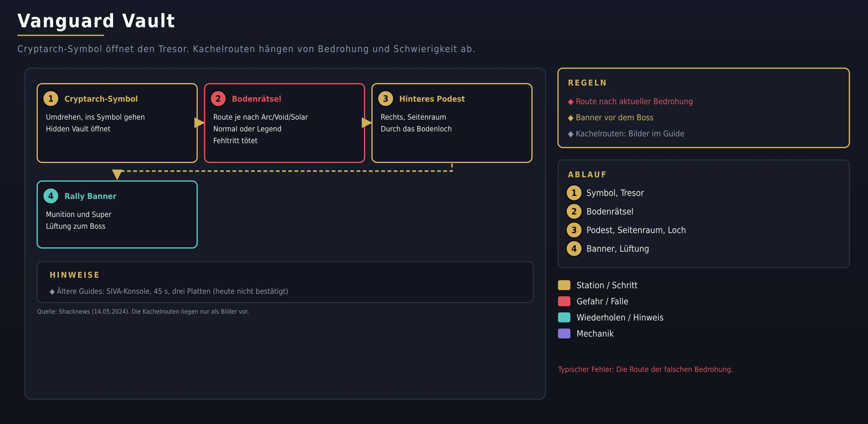Click the Quelle: Shacknews source line
The width and height of the screenshot is (868, 424).
(x=143, y=311)
